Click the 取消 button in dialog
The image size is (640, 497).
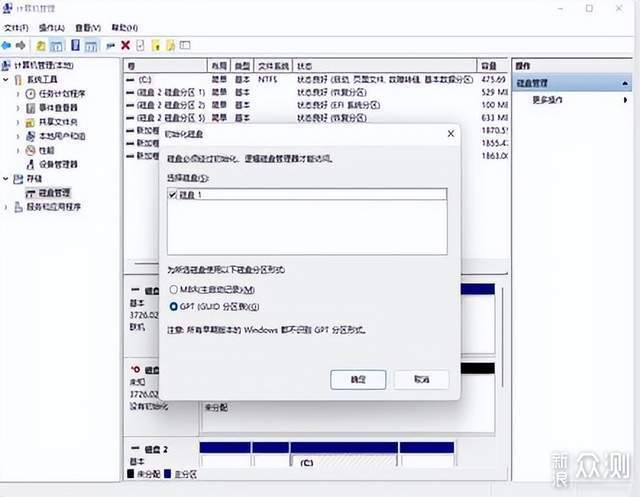pyautogui.click(x=421, y=379)
